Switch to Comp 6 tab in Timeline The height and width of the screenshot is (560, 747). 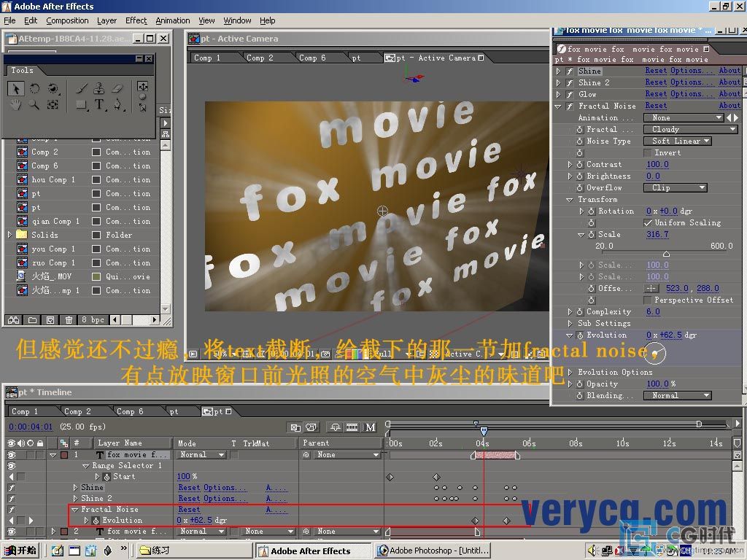[x=130, y=411]
